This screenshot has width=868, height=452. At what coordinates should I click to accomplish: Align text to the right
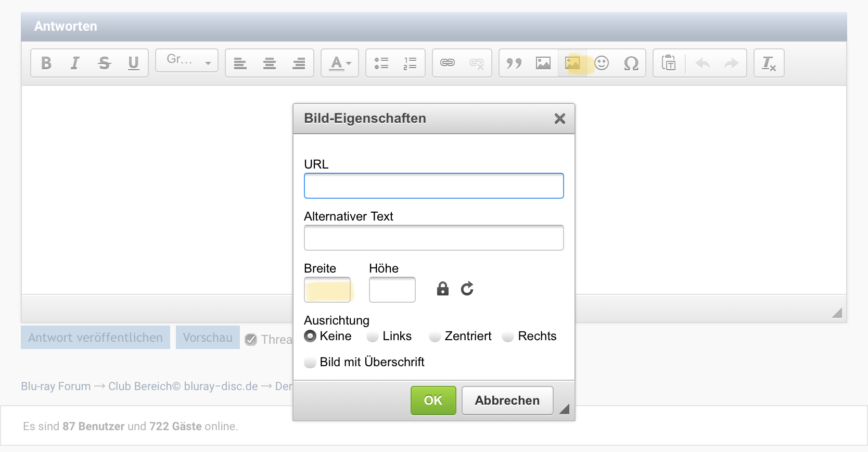[x=299, y=63]
